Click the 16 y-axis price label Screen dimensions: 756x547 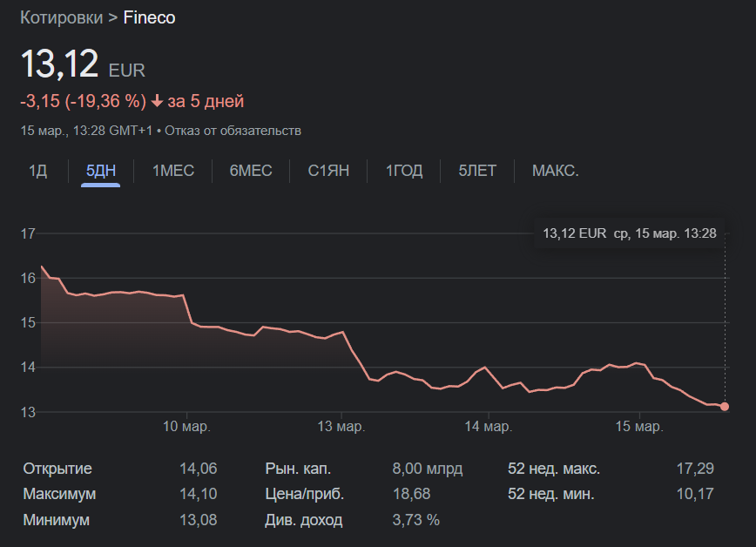[28, 279]
